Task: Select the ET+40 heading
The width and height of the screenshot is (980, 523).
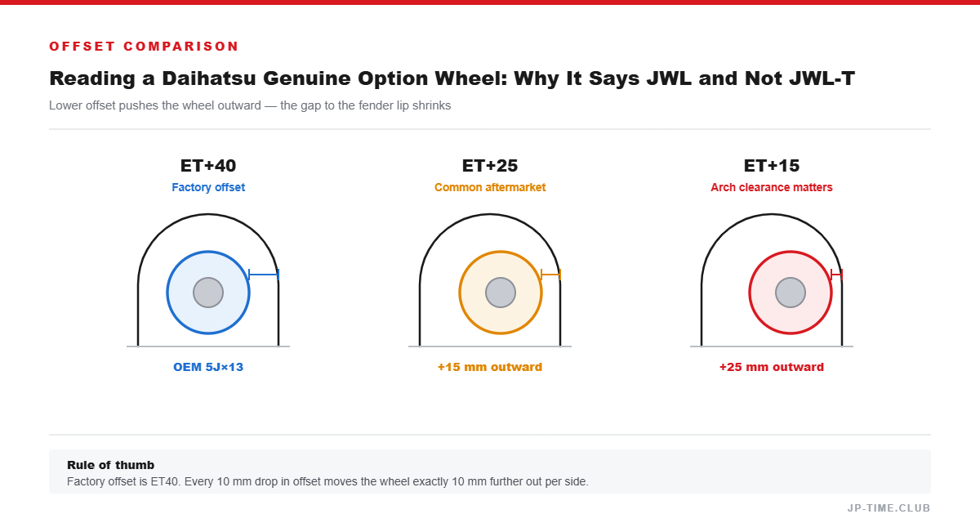Action: 208,166
